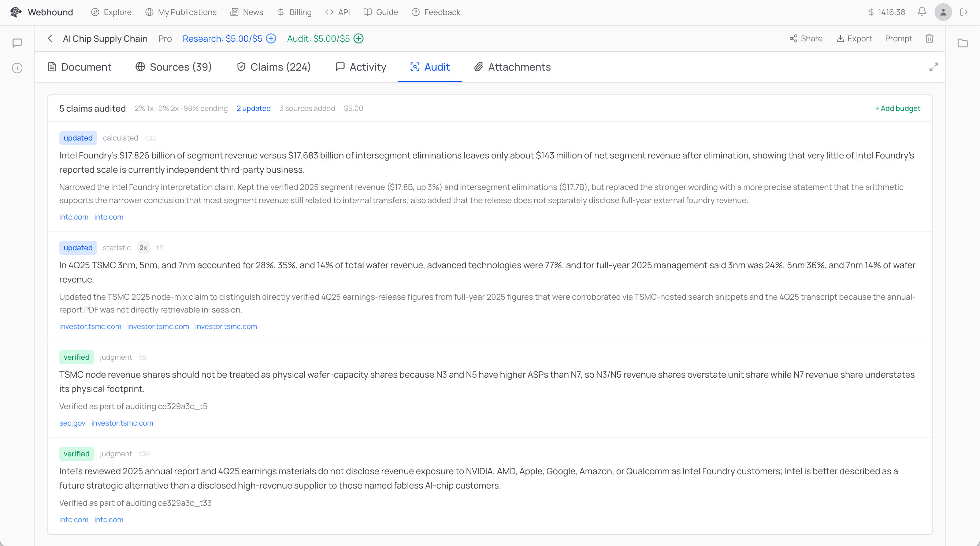Click the Webhound logo icon

click(x=16, y=12)
